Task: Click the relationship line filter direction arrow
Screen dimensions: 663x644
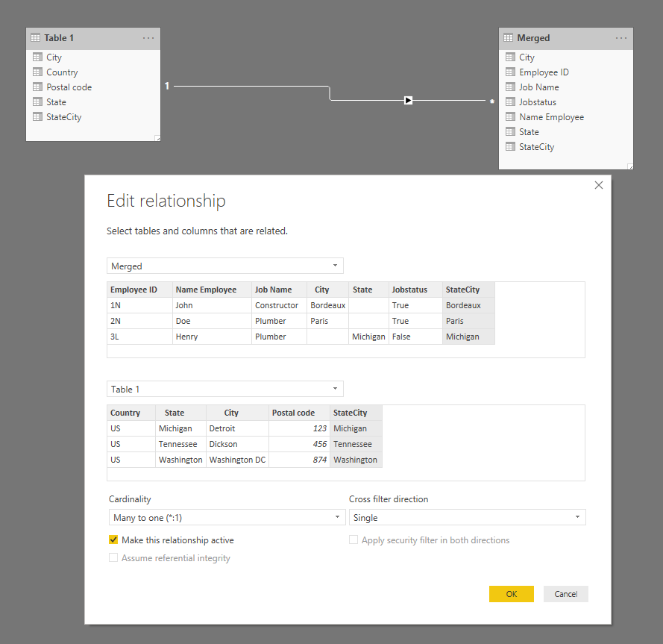Action: (408, 100)
